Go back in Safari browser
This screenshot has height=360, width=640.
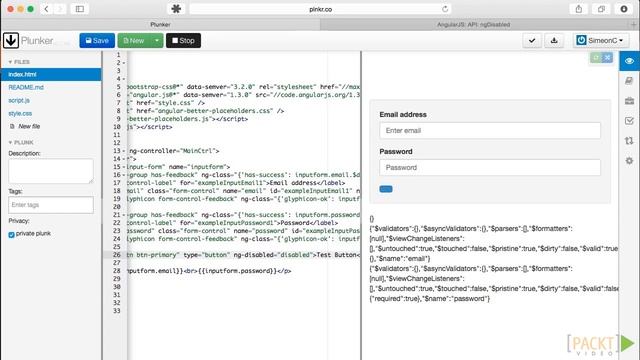47,9
